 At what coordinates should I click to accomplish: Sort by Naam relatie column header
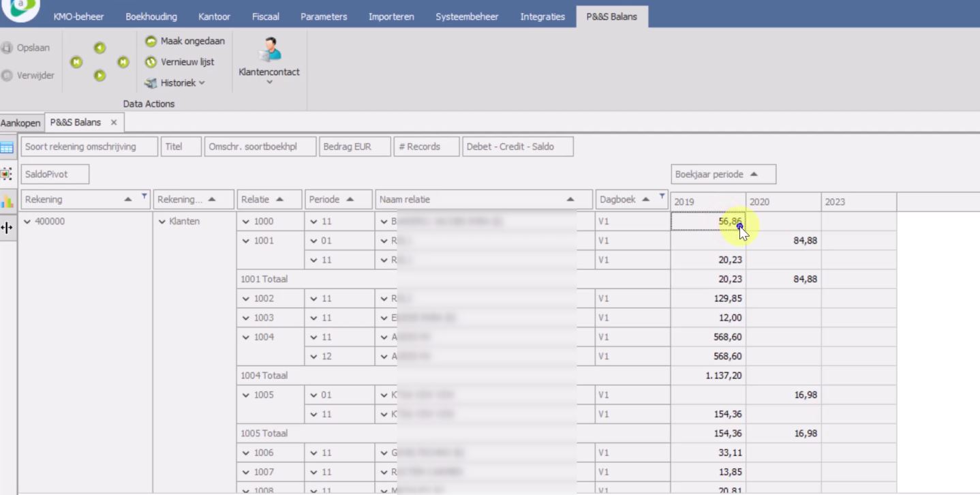483,200
